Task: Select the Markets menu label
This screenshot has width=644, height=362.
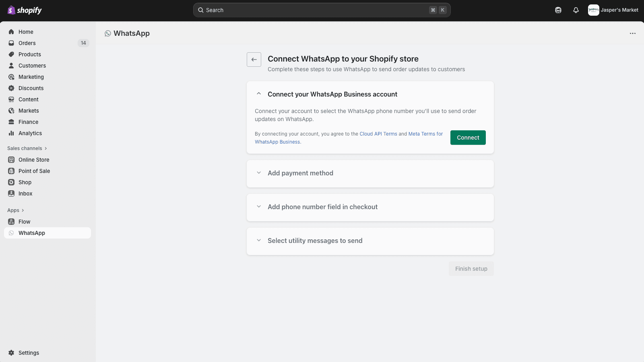Action: coord(29,111)
